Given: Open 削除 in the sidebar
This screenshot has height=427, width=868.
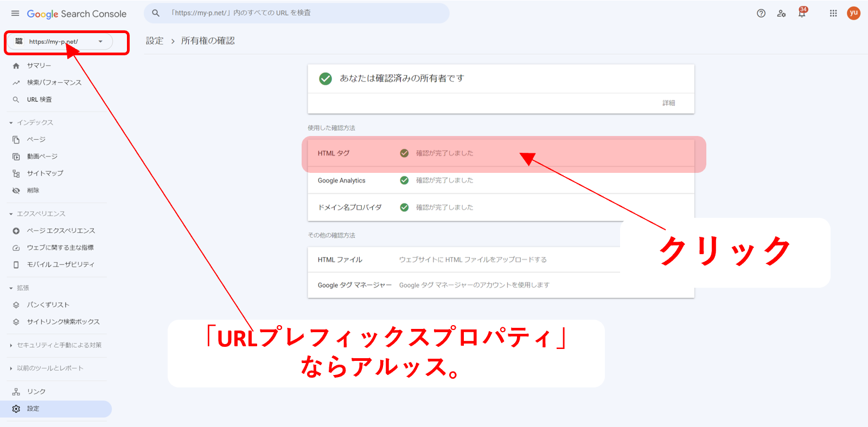Looking at the screenshot, I should (x=33, y=191).
